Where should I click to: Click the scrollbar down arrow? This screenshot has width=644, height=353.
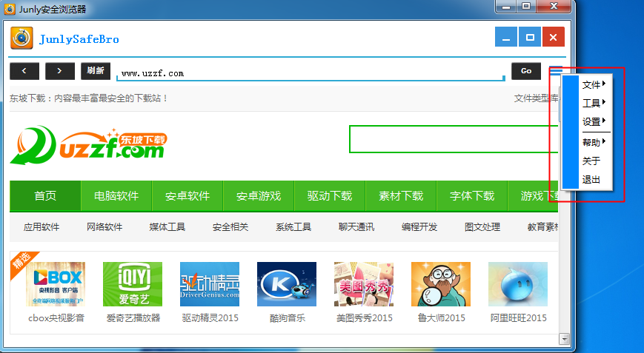[x=564, y=339]
